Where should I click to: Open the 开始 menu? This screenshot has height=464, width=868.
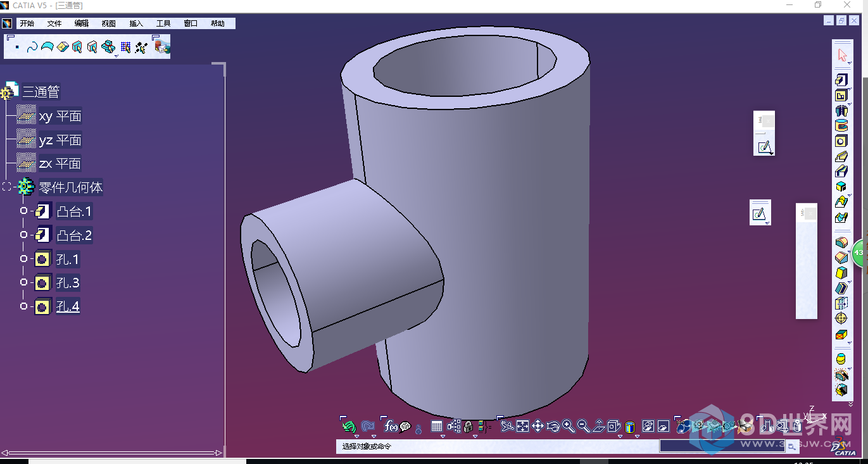pos(27,23)
